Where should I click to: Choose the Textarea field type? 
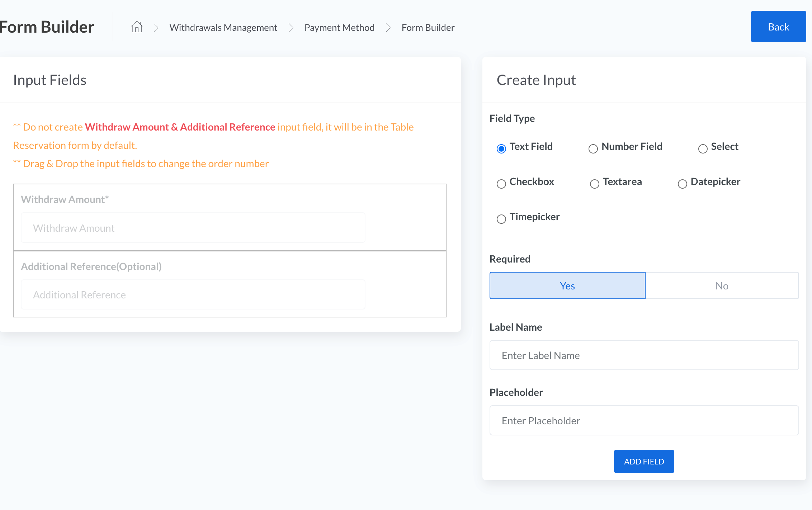[x=594, y=184]
